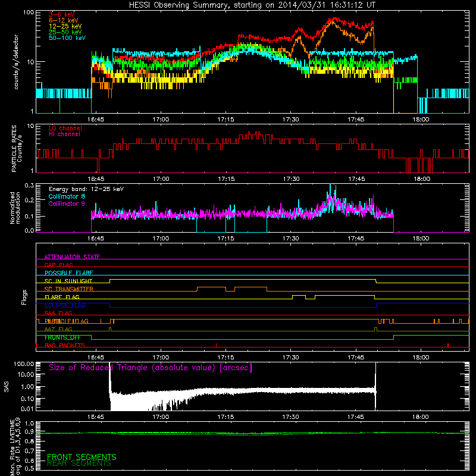Click the '100' y-axis value on count rates plot
476x476 pixels.
pyautogui.click(x=29, y=12)
